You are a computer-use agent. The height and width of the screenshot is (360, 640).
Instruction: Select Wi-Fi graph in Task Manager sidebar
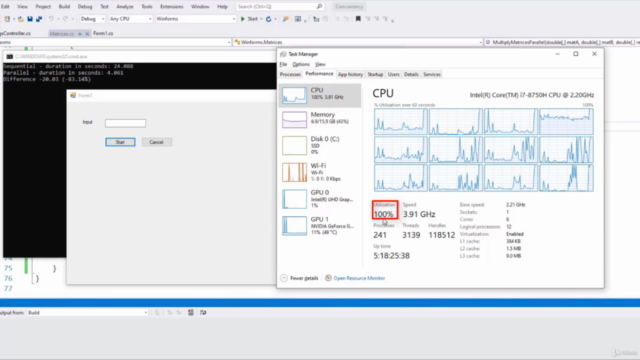(294, 172)
